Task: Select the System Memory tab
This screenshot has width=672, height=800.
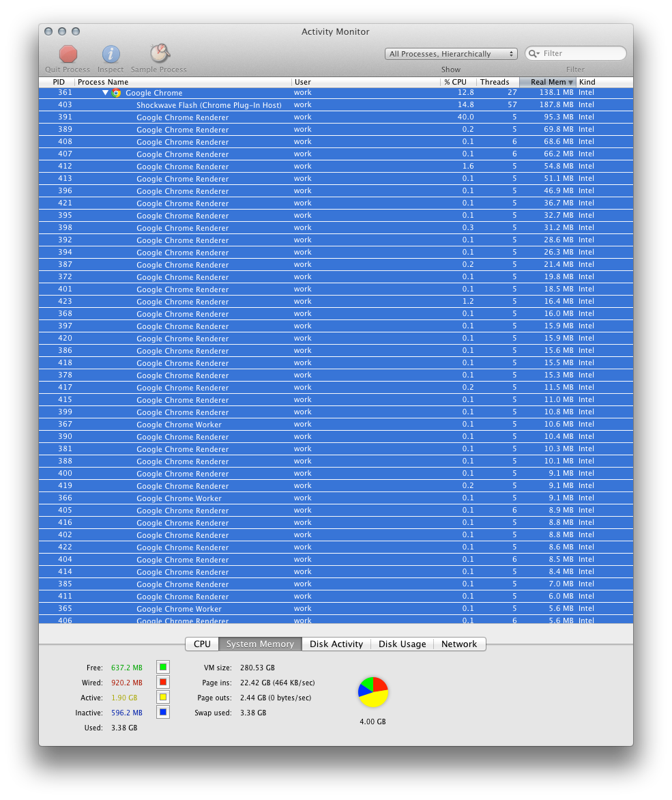Action: [x=260, y=644]
